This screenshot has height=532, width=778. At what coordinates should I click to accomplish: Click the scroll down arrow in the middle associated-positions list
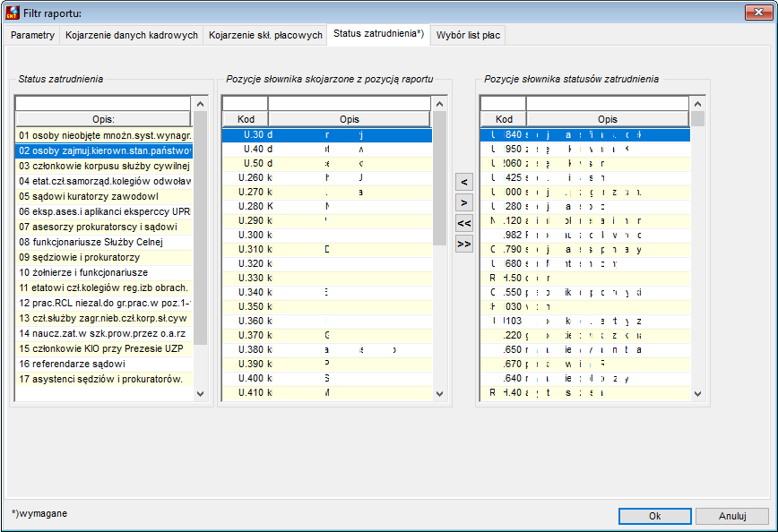point(439,394)
